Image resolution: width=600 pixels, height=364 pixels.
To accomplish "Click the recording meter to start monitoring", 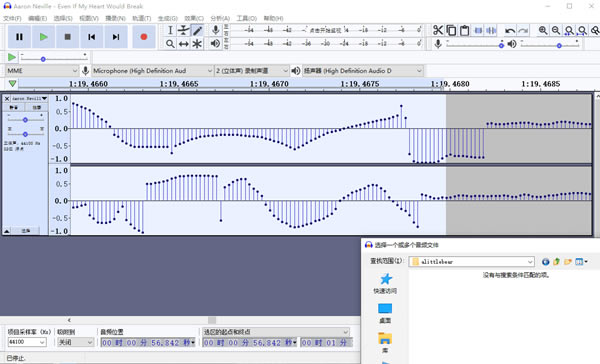I will pos(325,30).
